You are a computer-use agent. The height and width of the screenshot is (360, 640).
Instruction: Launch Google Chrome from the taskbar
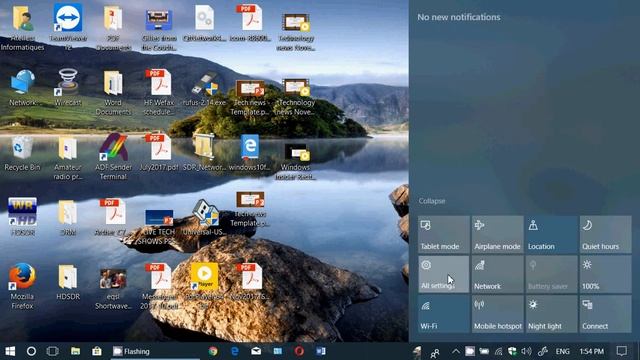213,351
